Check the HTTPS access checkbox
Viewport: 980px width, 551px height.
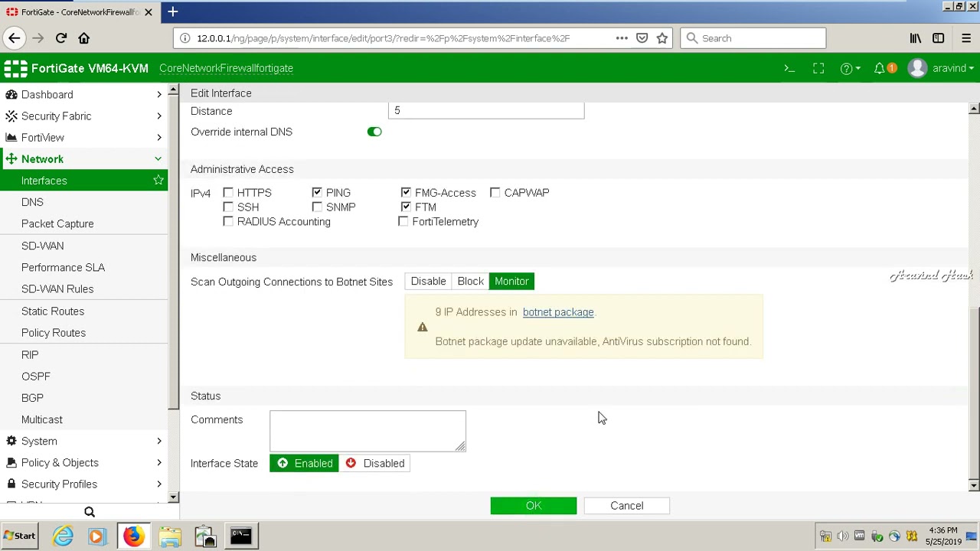(228, 193)
